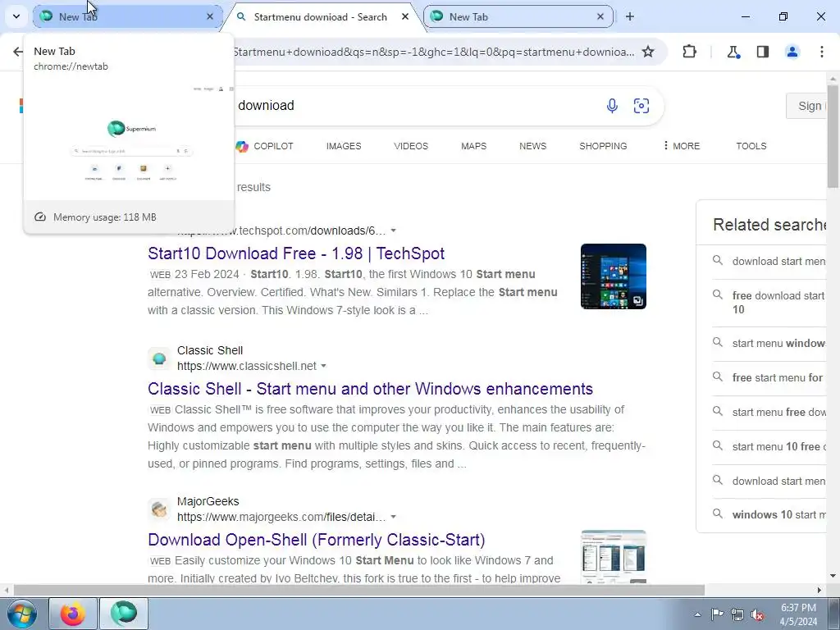Switch to the first New Tab
The image size is (840, 630).
click(x=127, y=16)
